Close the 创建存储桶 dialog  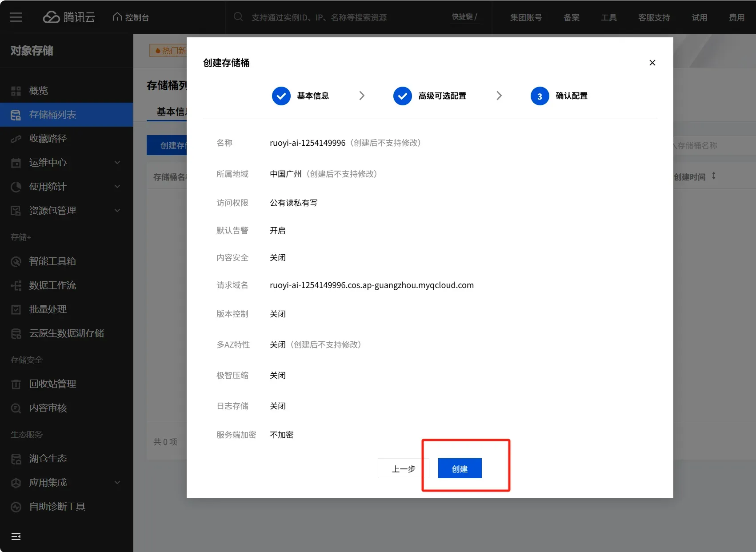tap(652, 63)
